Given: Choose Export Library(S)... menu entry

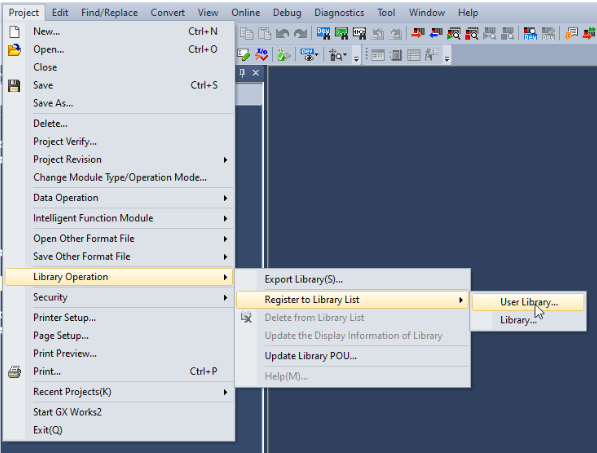Looking at the screenshot, I should [x=353, y=279].
